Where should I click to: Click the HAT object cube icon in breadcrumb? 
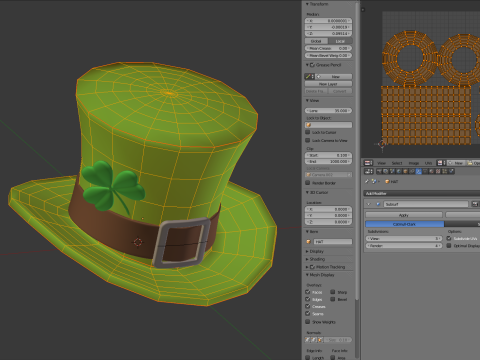click(x=387, y=181)
